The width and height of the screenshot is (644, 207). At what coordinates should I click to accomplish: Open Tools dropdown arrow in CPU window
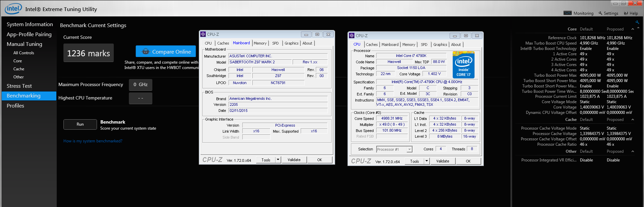(427, 161)
